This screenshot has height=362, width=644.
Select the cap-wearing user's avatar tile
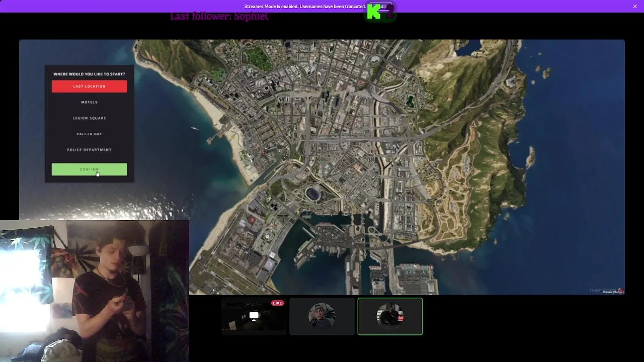pyautogui.click(x=322, y=316)
